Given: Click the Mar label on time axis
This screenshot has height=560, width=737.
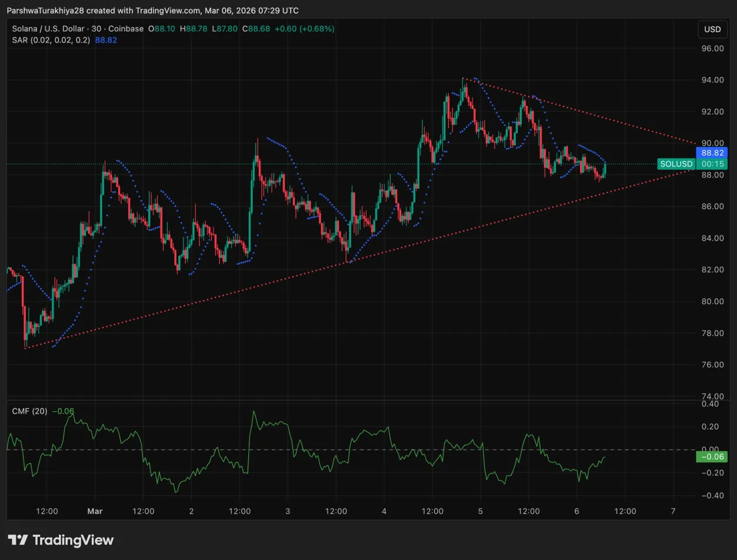Looking at the screenshot, I should click(x=95, y=511).
